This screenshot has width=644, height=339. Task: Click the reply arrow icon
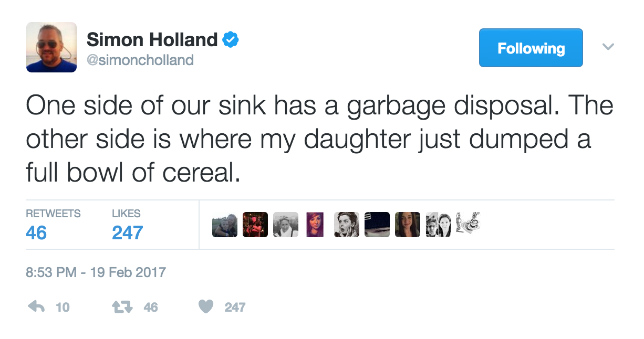tap(36, 306)
